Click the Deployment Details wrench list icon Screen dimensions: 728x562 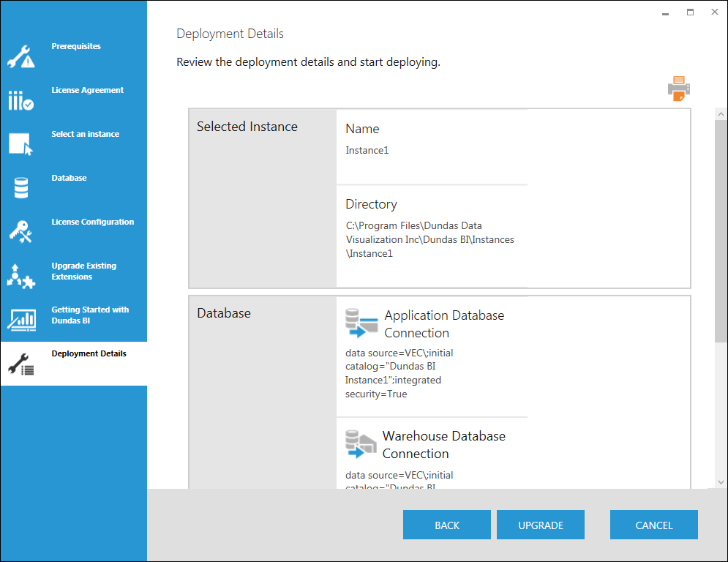pos(21,364)
